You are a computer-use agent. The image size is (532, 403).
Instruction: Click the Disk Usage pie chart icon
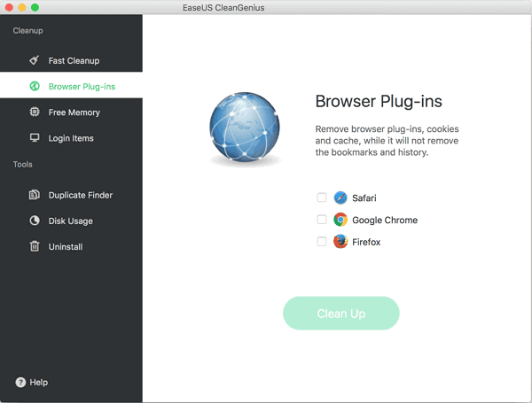click(35, 221)
